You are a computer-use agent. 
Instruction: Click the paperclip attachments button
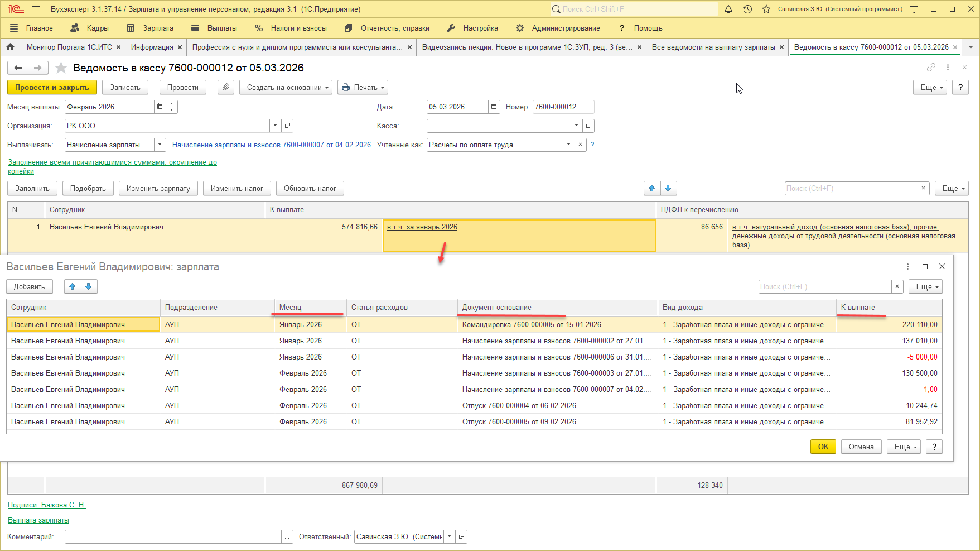coord(226,87)
